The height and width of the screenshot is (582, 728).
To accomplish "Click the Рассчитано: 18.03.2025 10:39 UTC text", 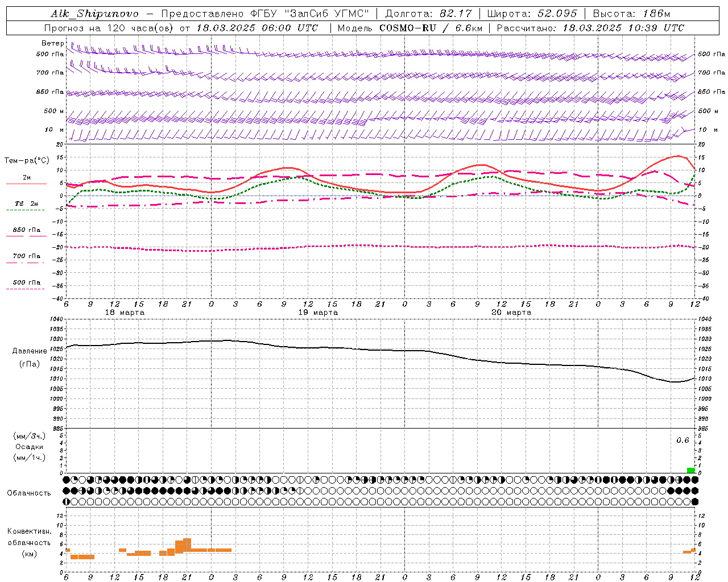I will pyautogui.click(x=590, y=28).
